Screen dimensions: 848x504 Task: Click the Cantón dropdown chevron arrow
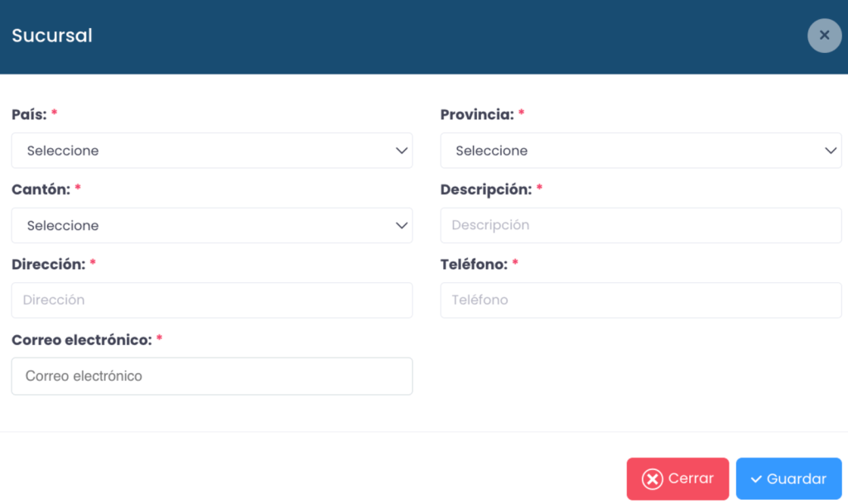coord(402,225)
